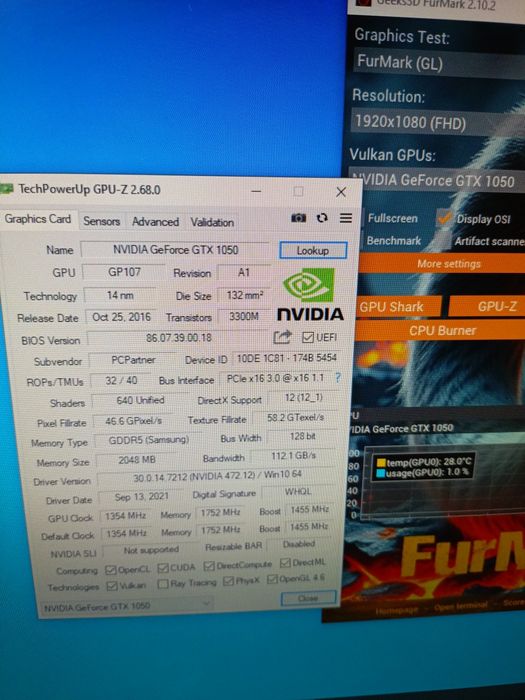Toggle the Ray Tracing checkbox
The image size is (525, 700).
click(163, 584)
